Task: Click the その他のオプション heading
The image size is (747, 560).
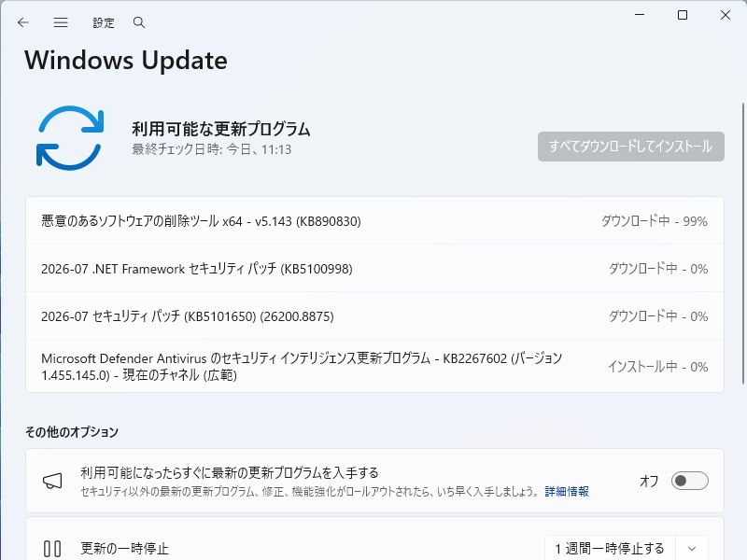Action: [x=72, y=432]
